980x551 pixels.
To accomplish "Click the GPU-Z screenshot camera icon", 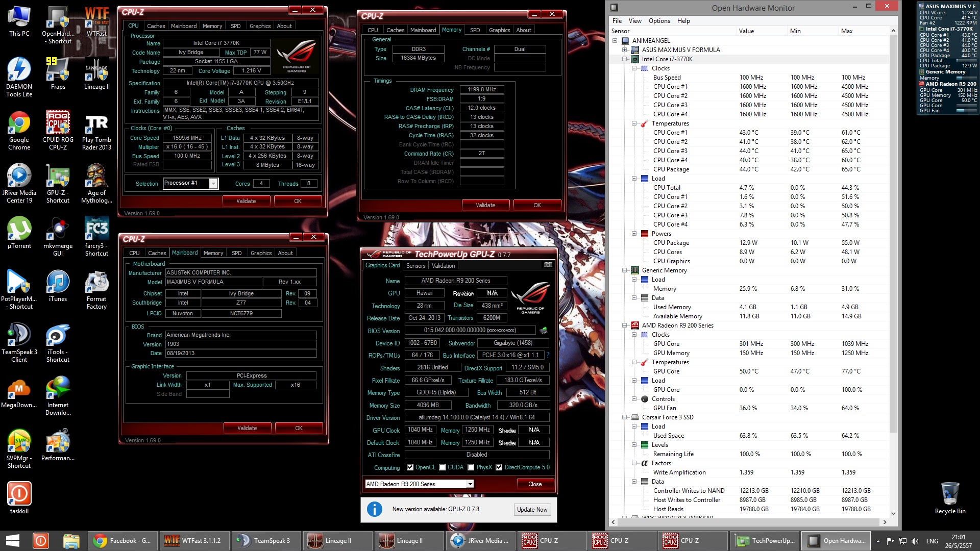I will pos(548,265).
